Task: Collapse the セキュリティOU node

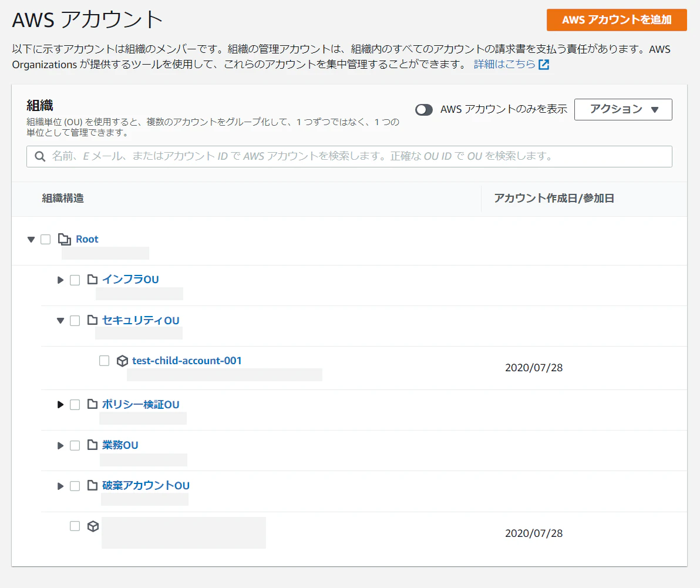Action: pyautogui.click(x=60, y=321)
